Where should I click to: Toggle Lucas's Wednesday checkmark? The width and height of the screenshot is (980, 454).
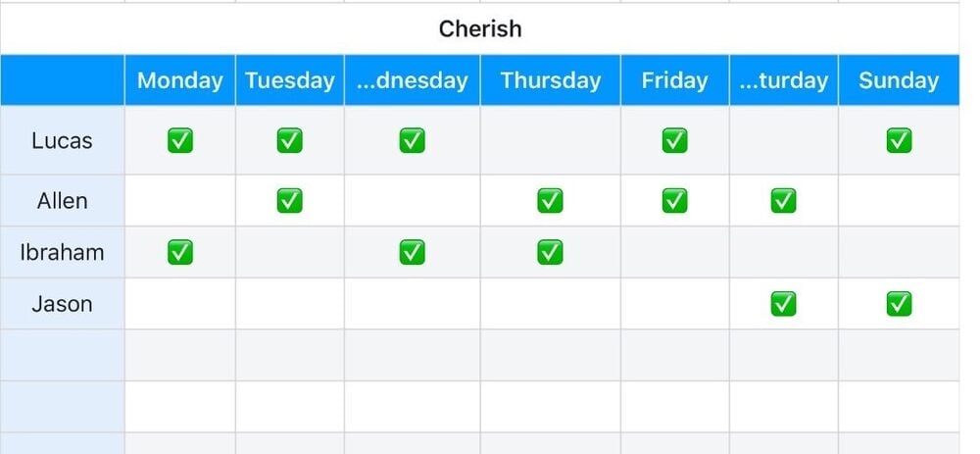(x=412, y=141)
